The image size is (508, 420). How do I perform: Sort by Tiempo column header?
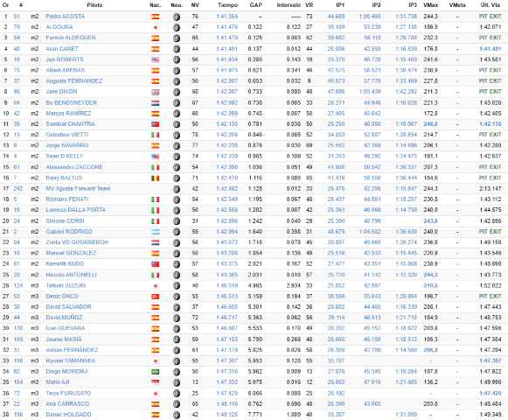(227, 5)
